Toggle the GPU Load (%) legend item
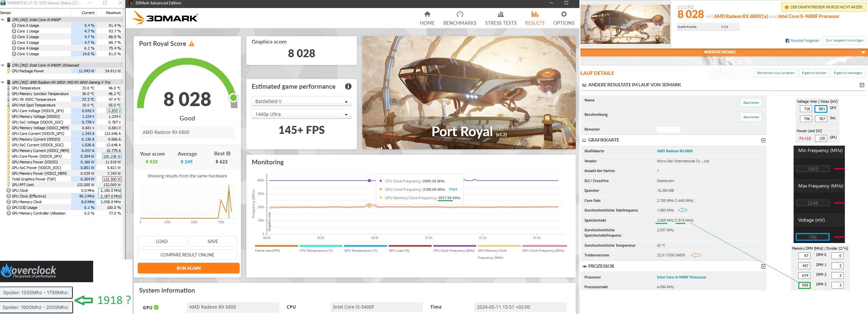868x314 pixels. [x=410, y=248]
